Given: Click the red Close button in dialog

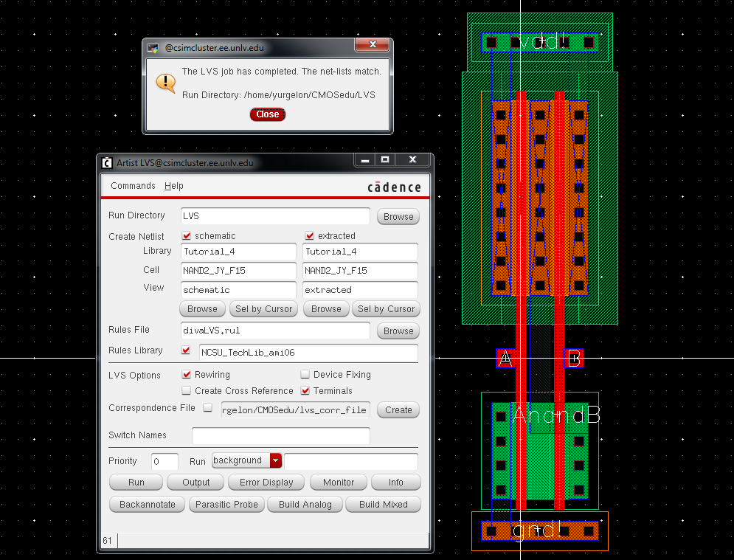Looking at the screenshot, I should coord(267,114).
